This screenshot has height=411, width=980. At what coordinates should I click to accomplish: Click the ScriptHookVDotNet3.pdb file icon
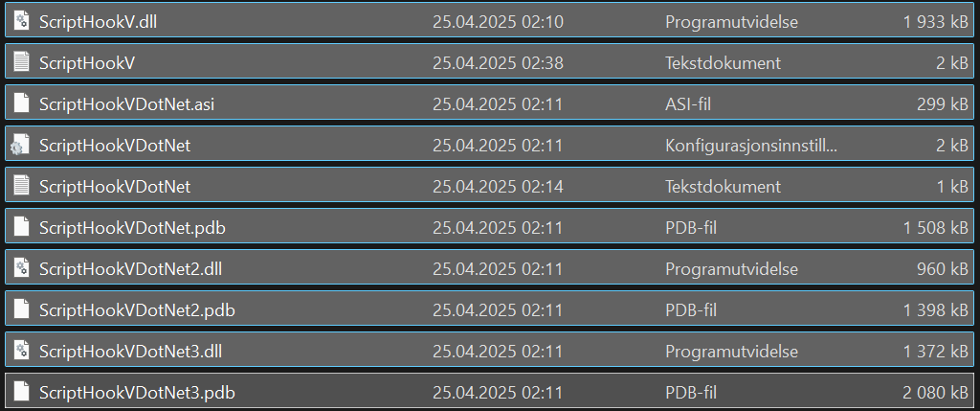coord(21,392)
